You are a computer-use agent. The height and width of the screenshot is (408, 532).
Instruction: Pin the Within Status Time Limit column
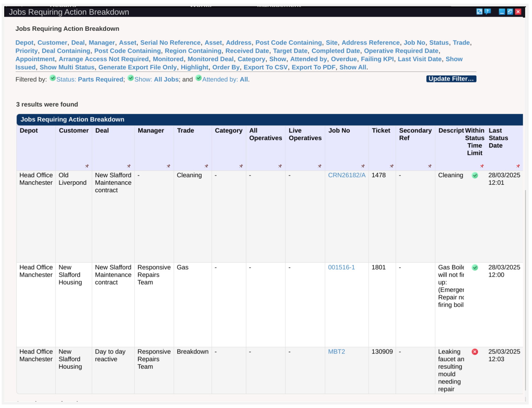point(482,166)
